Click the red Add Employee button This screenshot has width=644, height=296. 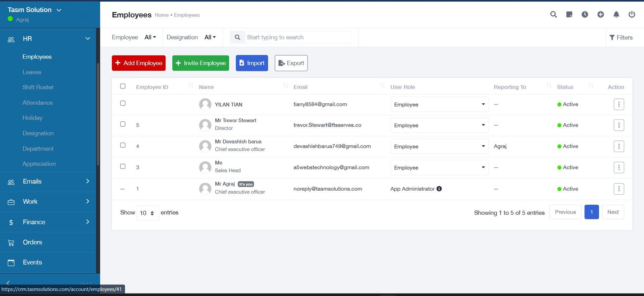[x=138, y=63]
